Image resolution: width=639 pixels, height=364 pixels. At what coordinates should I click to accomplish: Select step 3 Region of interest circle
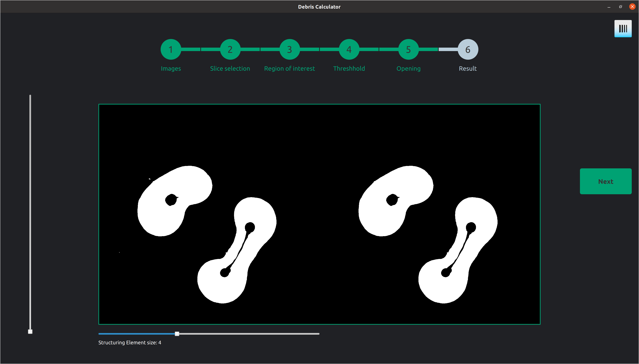pyautogui.click(x=289, y=49)
